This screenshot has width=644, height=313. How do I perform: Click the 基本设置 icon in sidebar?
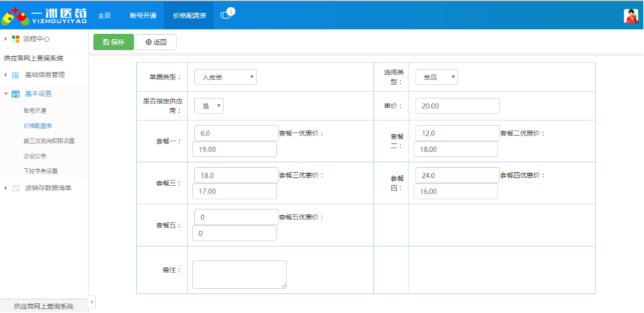click(16, 94)
